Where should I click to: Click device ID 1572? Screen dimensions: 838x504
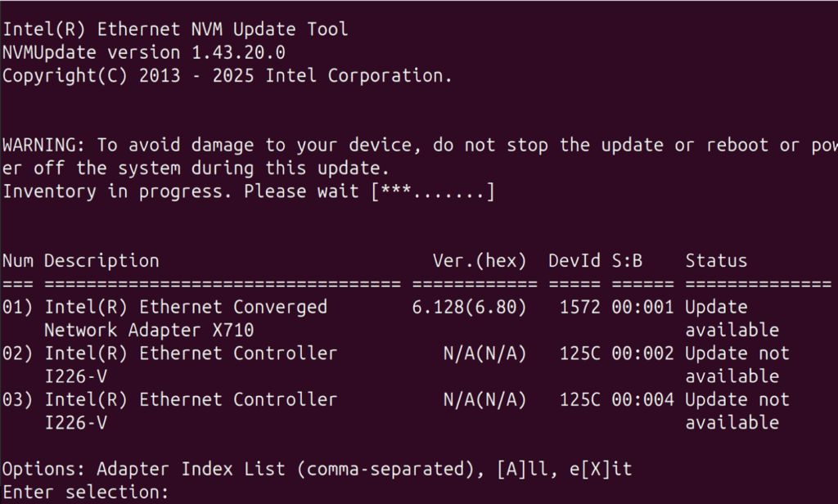(x=579, y=308)
